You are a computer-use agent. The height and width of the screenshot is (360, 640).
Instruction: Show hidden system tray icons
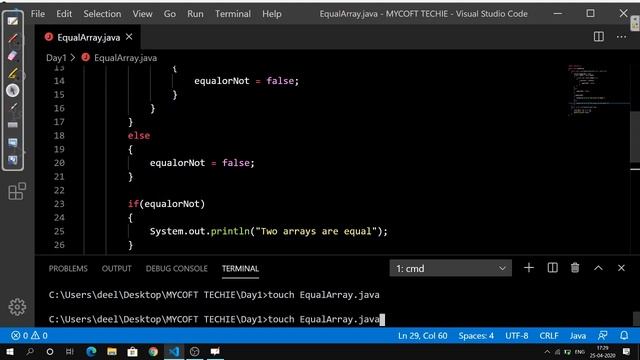pyautogui.click(x=547, y=352)
